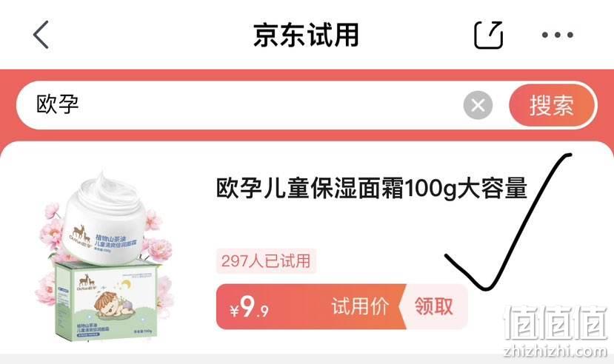Tap the 297人已试用 tag

click(x=266, y=260)
